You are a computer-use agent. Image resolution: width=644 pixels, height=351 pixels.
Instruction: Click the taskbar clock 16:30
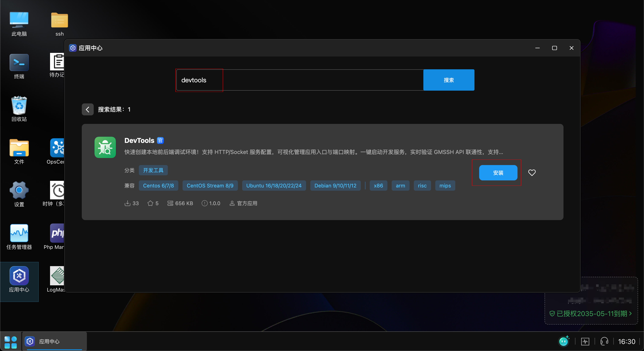point(627,341)
